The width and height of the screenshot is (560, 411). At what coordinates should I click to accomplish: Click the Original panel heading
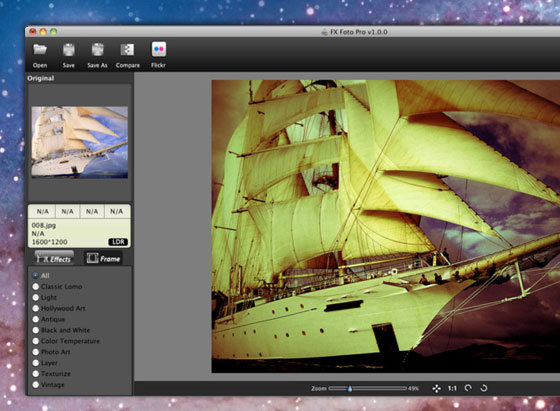point(41,78)
